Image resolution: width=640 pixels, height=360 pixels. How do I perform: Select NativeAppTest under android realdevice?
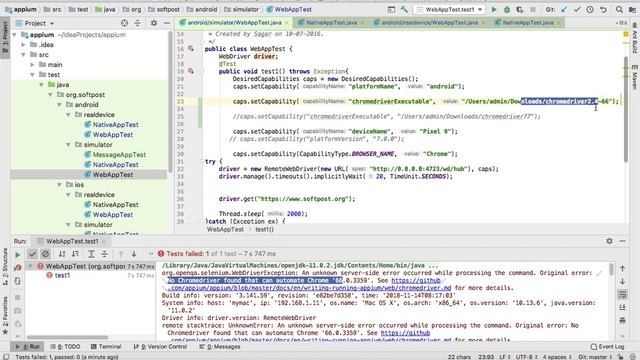point(115,124)
